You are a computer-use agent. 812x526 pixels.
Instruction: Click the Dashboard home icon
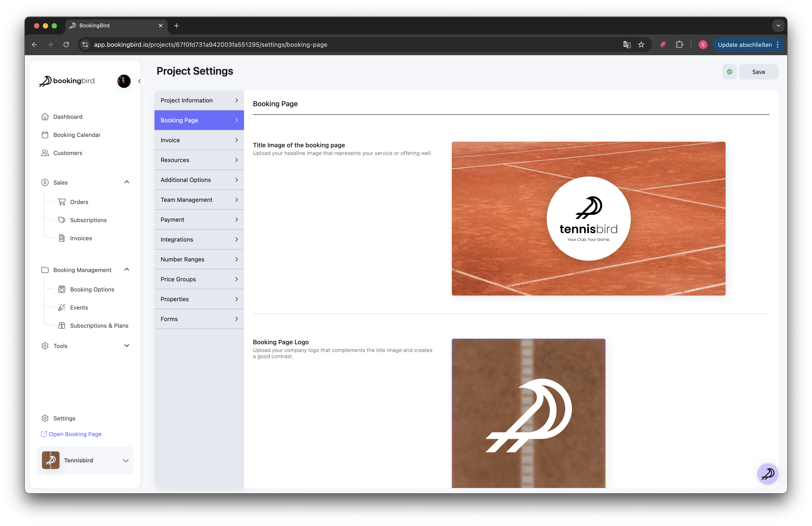[45, 117]
